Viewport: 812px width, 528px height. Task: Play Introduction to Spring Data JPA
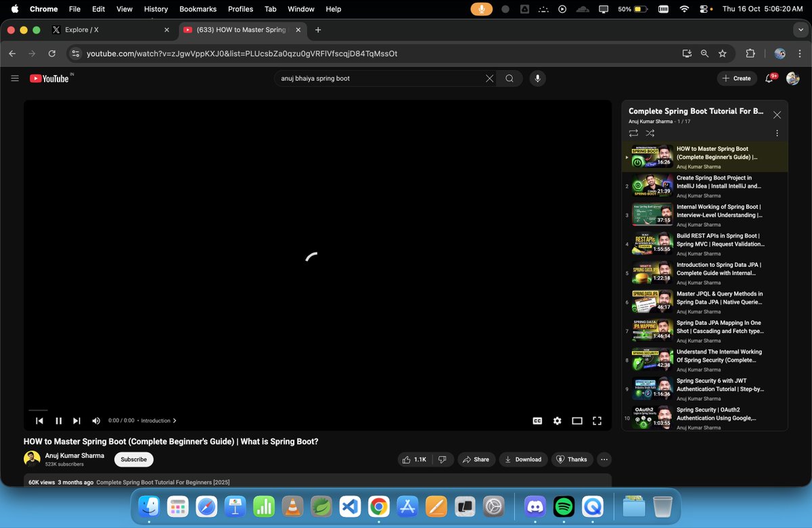pyautogui.click(x=704, y=273)
